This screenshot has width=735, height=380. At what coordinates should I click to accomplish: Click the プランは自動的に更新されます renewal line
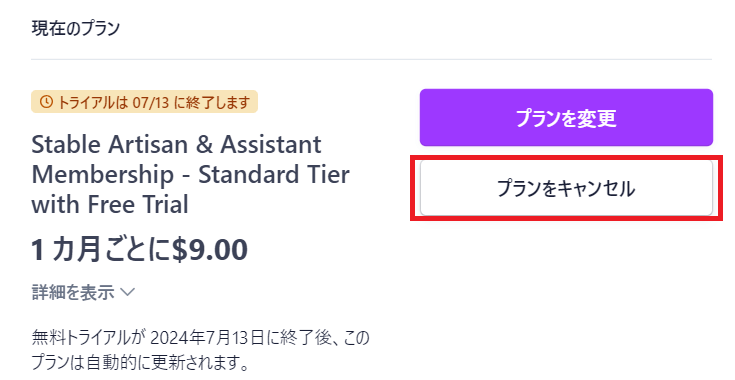[140, 362]
